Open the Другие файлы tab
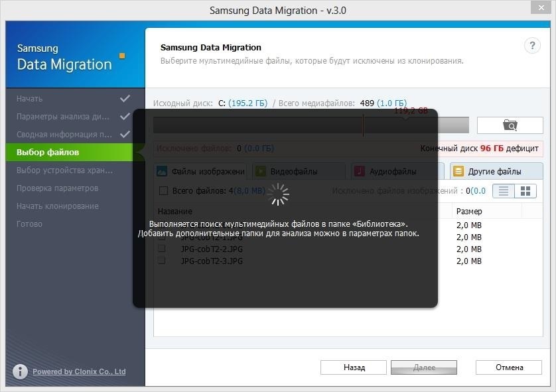 point(496,172)
